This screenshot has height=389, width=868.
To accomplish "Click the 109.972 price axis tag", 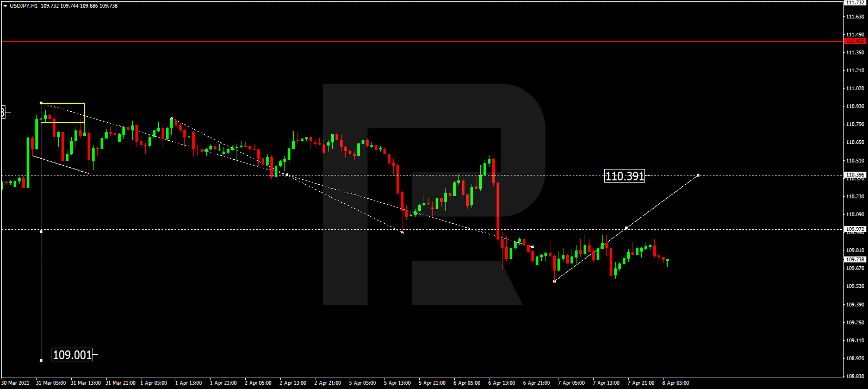I will [854, 229].
